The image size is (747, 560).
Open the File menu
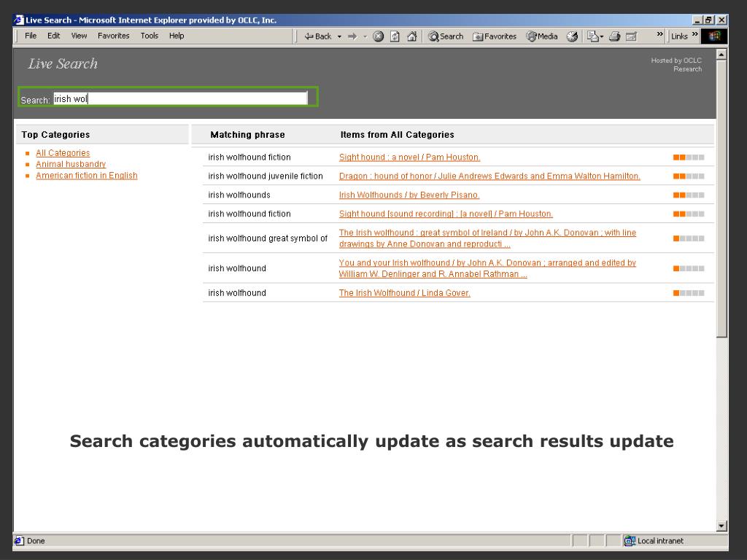[x=31, y=36]
